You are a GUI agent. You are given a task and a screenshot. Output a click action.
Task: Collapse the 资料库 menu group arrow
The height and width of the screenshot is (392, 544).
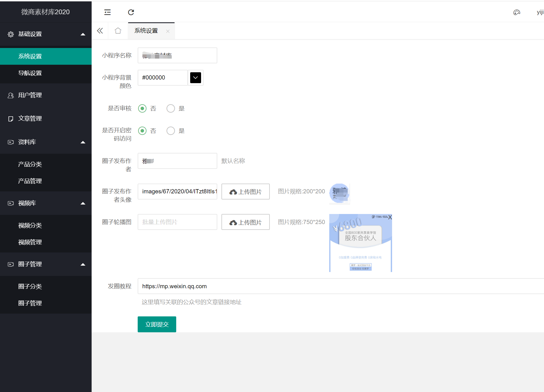[83, 142]
